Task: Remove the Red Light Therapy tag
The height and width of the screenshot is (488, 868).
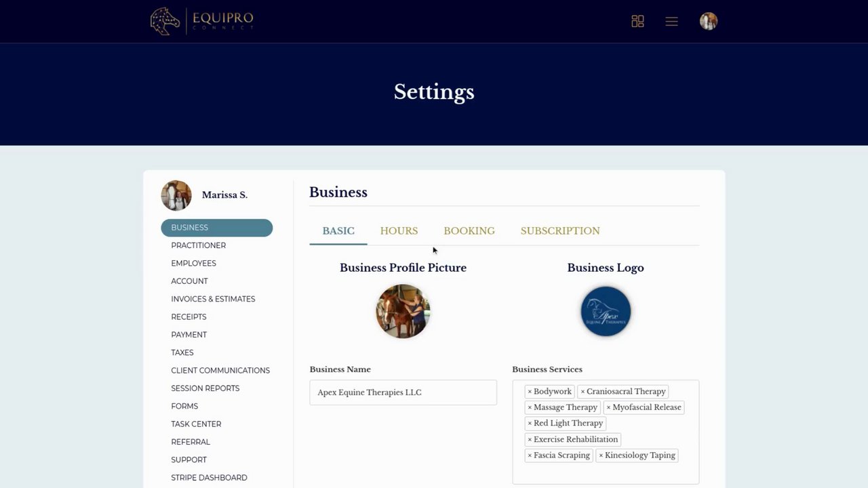Action: tap(530, 424)
